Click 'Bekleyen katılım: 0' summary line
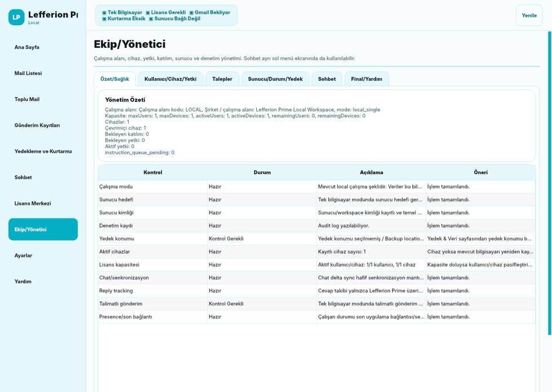The height and width of the screenshot is (392, 552). point(127,134)
